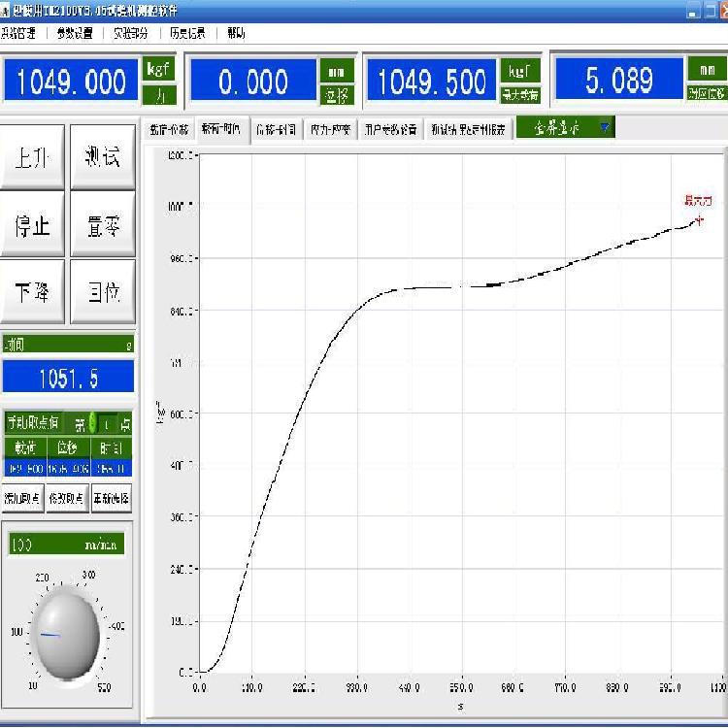Click the add sample point button
The height and width of the screenshot is (728, 728).
[22, 499]
